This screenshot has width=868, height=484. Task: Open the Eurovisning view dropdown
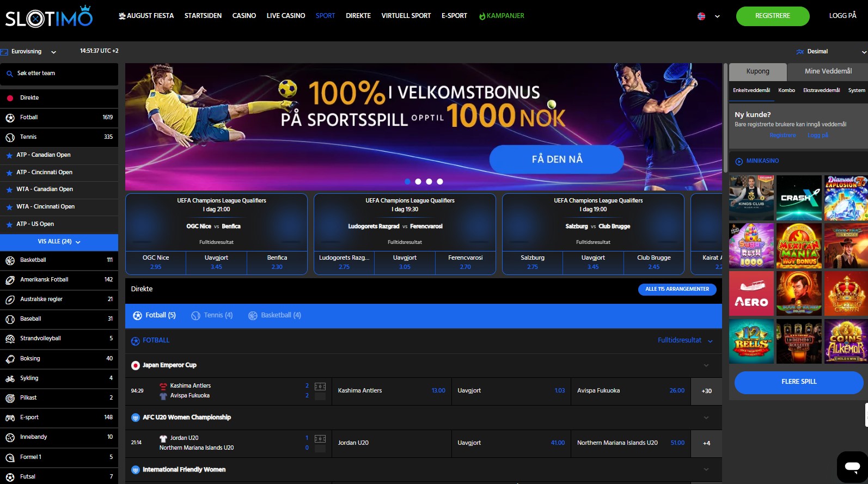pyautogui.click(x=28, y=52)
